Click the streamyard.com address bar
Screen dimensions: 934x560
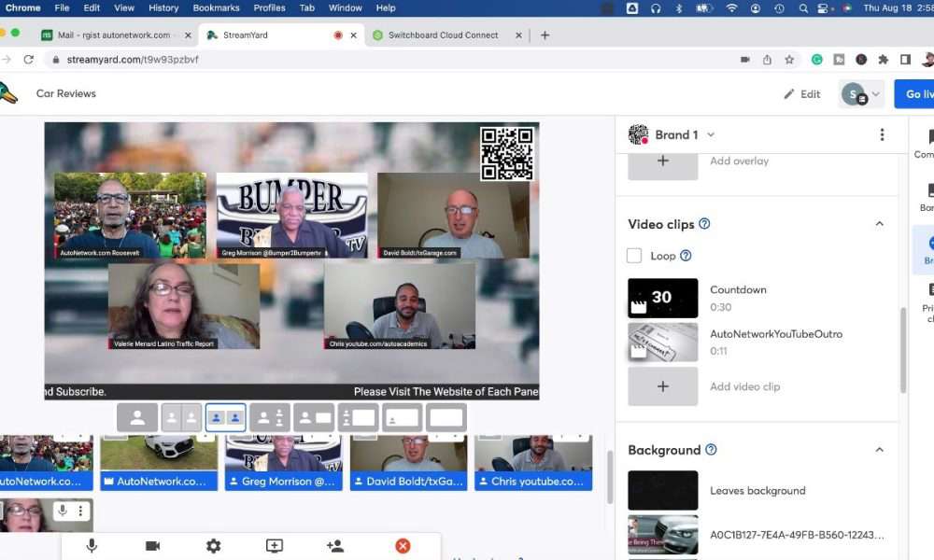[x=393, y=60]
